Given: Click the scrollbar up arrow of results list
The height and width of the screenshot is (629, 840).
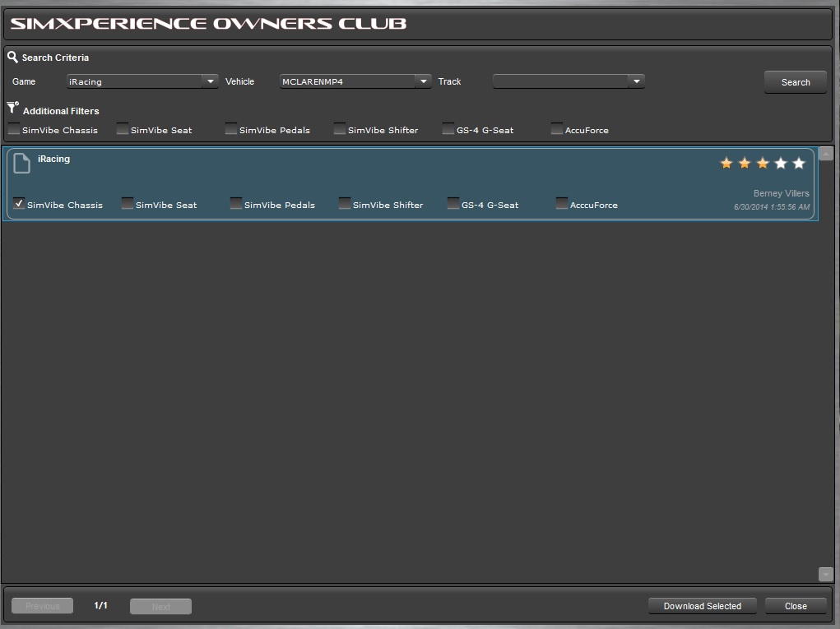Looking at the screenshot, I should pyautogui.click(x=826, y=154).
